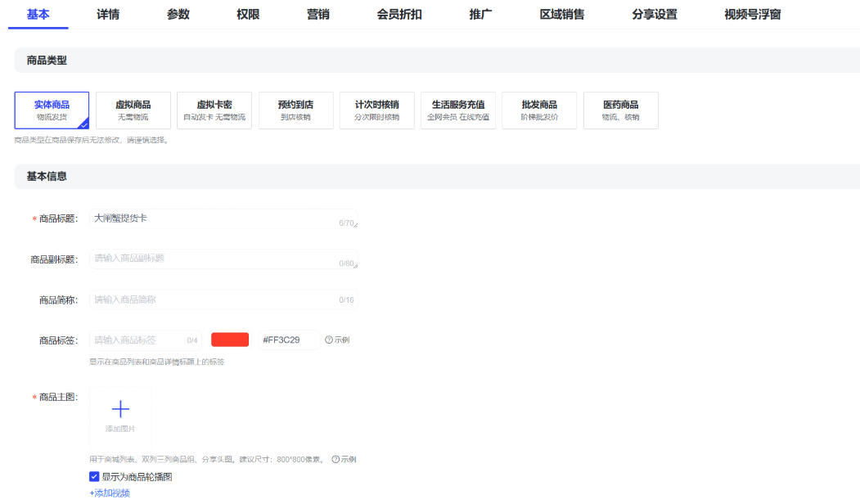
Task: Select 批发商品 product type
Action: pos(539,110)
